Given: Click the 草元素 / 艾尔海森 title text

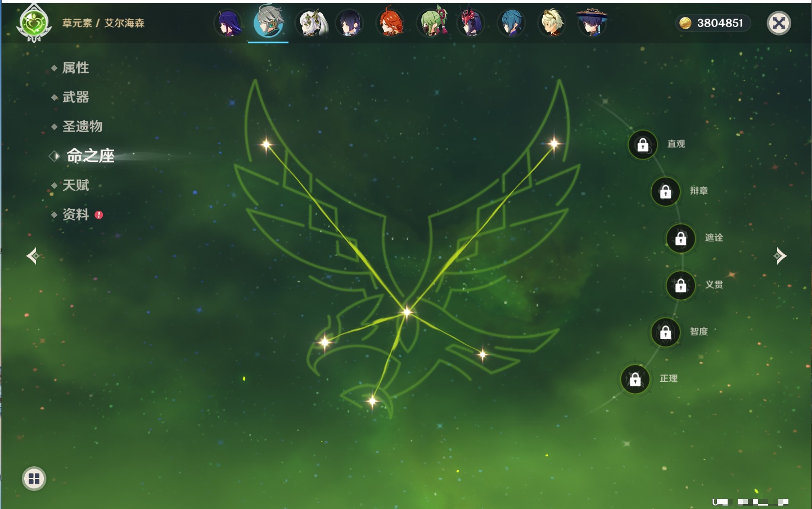Looking at the screenshot, I should tap(103, 23).
